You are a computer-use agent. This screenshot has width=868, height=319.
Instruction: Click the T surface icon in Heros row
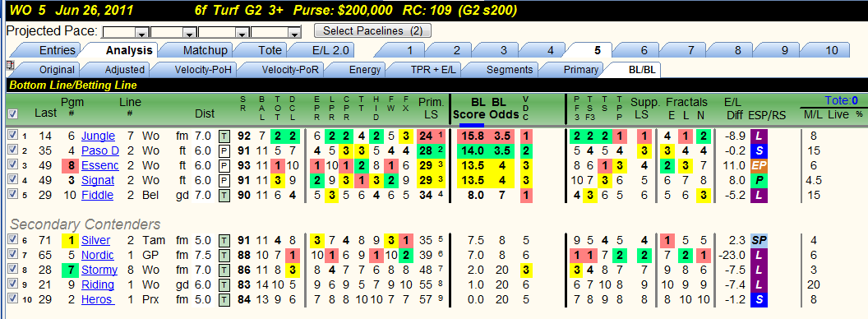224,299
